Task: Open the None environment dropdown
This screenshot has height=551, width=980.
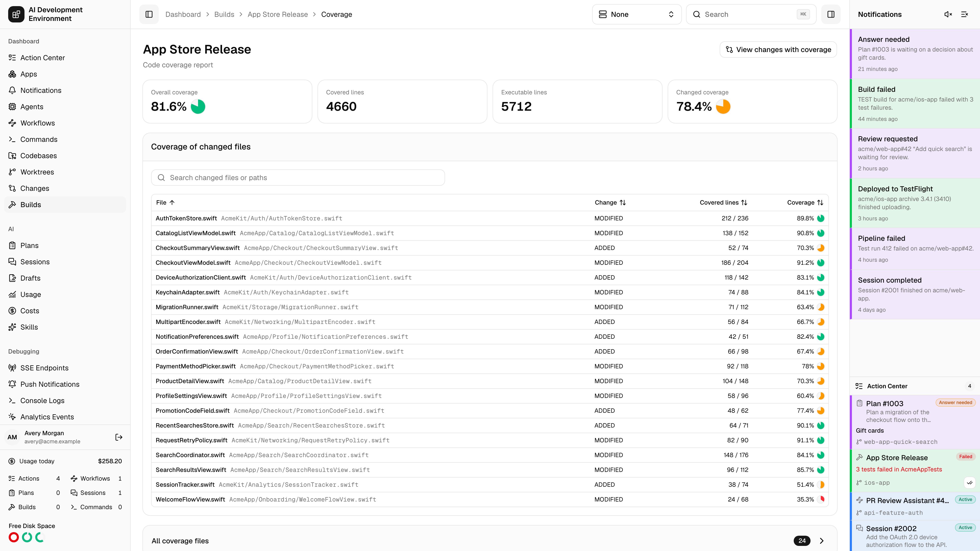Action: tap(636, 15)
